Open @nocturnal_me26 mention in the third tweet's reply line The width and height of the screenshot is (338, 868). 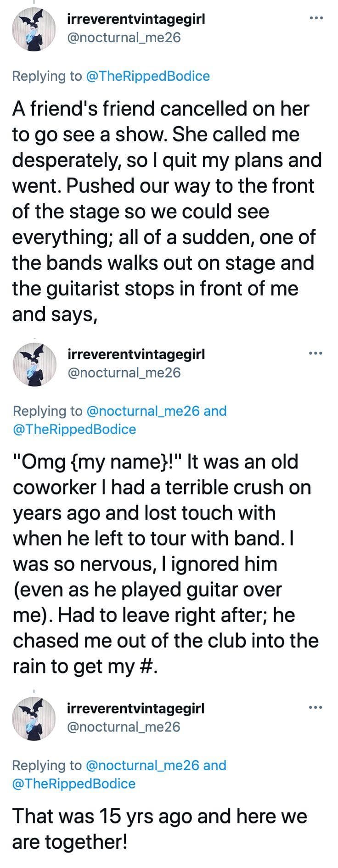point(143,765)
